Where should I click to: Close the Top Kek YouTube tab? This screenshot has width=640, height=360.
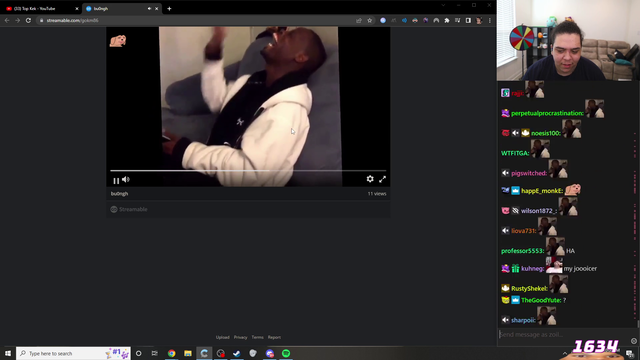pos(77,9)
